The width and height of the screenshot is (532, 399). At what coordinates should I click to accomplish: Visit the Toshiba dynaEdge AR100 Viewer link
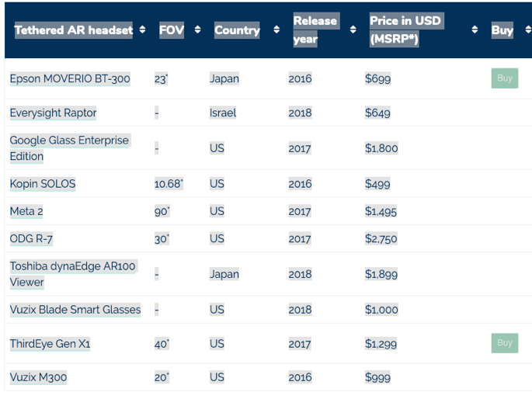tap(71, 273)
